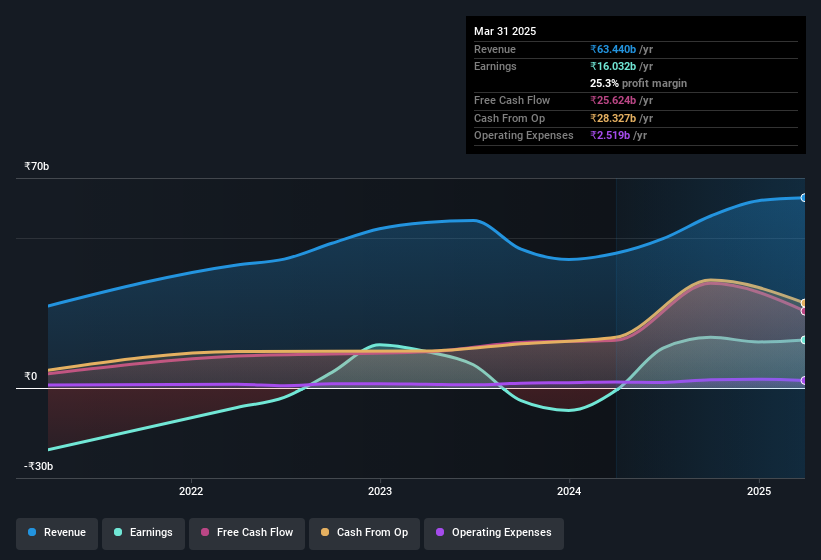Viewport: 821px width, 560px height.
Task: Click the teal Earnings endpoint marker
Action: [x=804, y=340]
